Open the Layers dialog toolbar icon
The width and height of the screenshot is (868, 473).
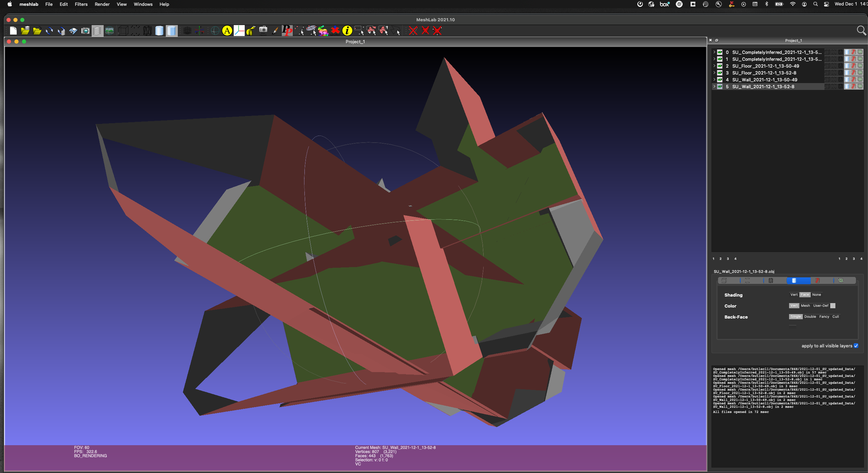97,31
